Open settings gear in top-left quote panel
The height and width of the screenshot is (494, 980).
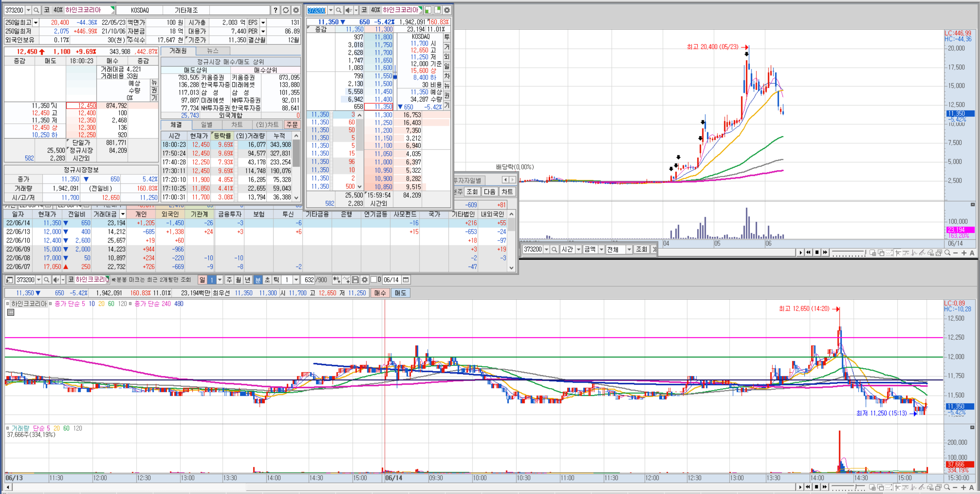pos(296,10)
